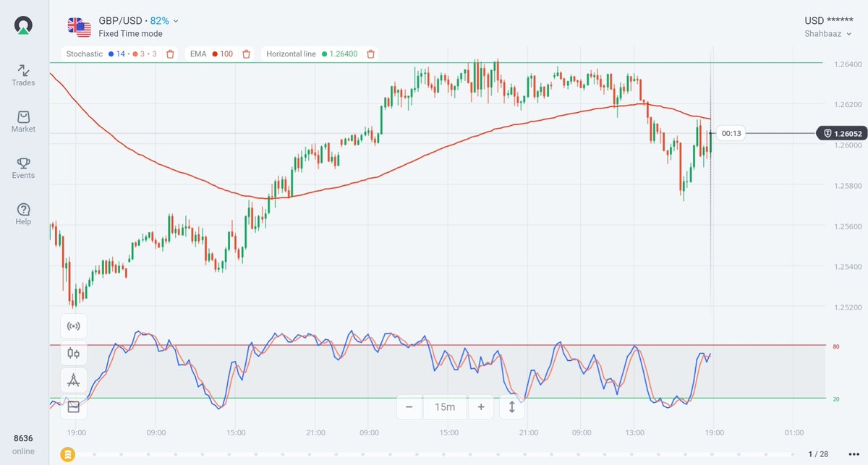Open the 15m timeframe selector
Screen dimensions: 868x465
[445, 407]
